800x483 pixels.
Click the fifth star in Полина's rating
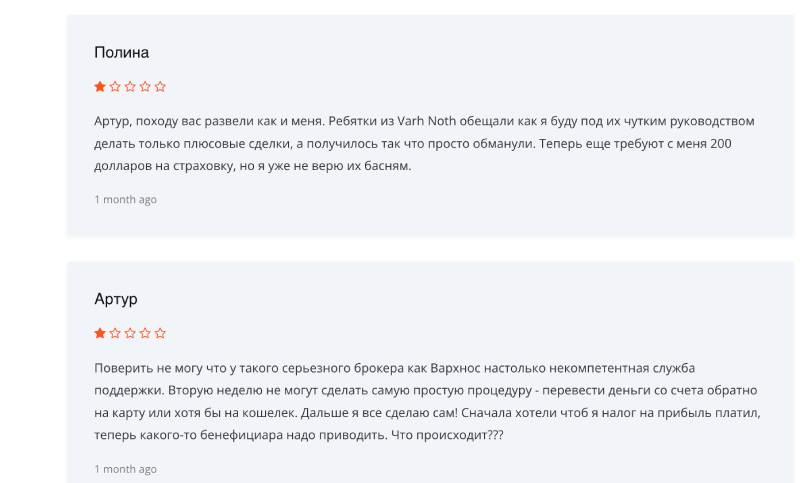click(160, 87)
